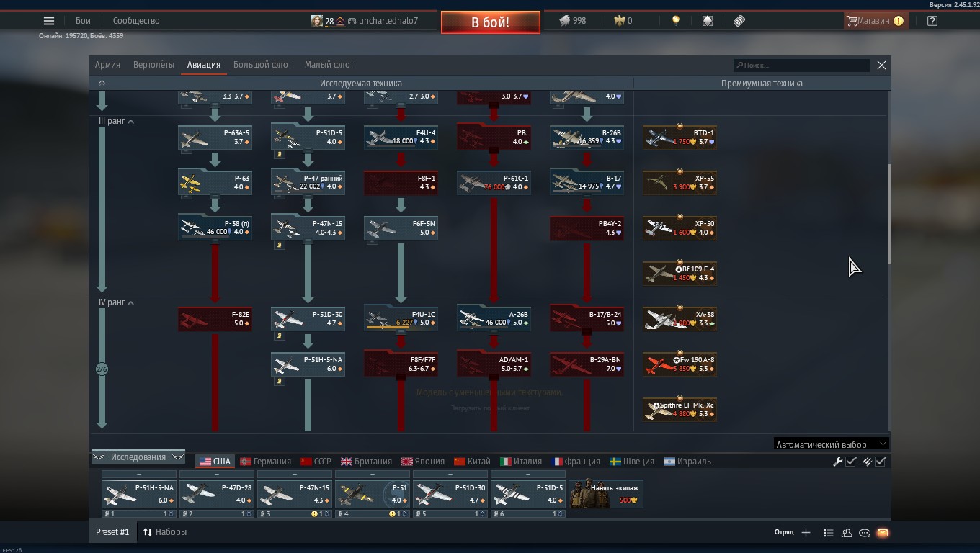
Task: Click the Golden Eagles balance icon
Action: (x=619, y=21)
